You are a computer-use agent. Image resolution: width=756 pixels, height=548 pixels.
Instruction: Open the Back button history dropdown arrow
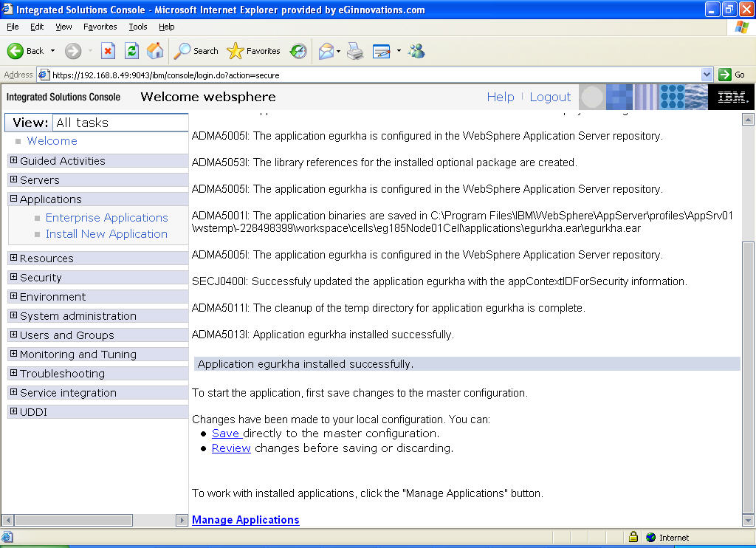[x=52, y=51]
